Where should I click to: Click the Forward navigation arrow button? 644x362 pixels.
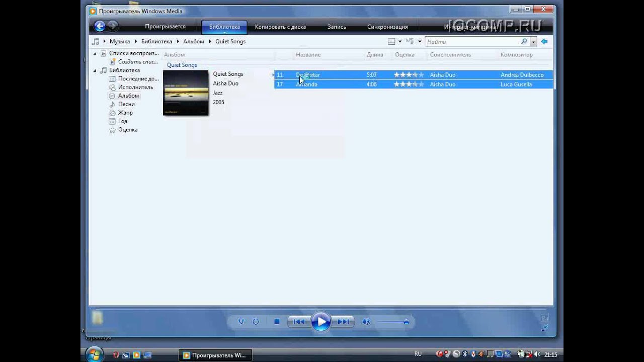[x=113, y=26]
